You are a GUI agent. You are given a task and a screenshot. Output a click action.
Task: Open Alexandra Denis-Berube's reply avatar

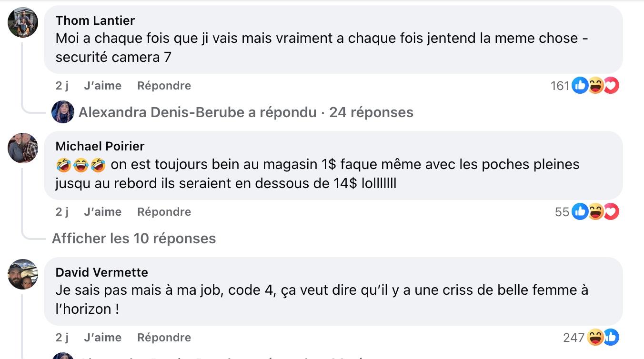[x=63, y=112]
